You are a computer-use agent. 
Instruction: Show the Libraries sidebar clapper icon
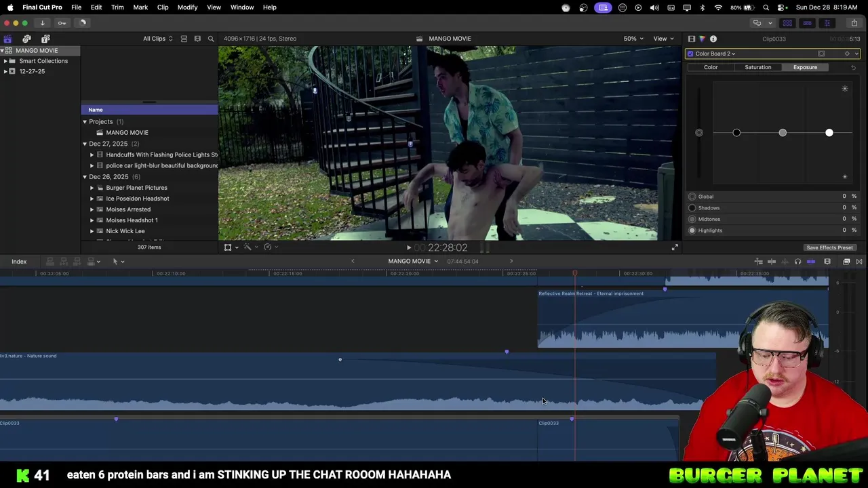click(x=7, y=39)
